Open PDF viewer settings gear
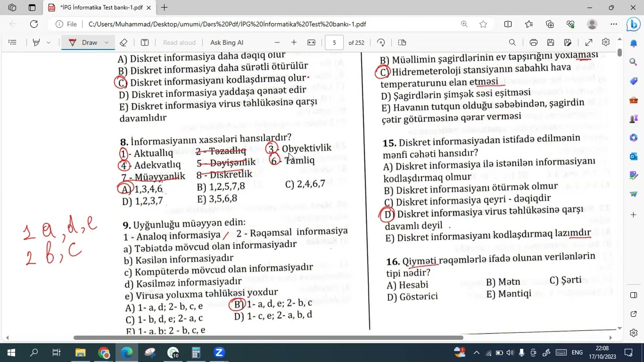The width and height of the screenshot is (644, 362). 606,43
